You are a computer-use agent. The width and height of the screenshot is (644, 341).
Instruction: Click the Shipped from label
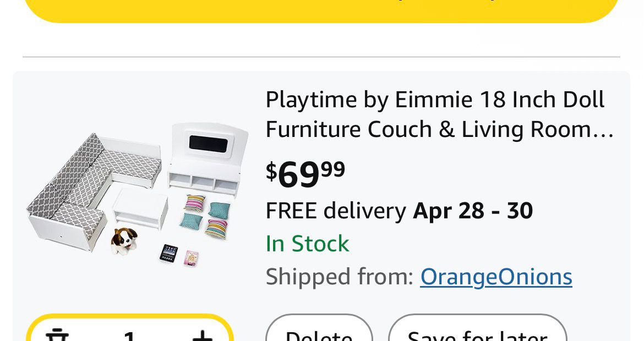339,277
